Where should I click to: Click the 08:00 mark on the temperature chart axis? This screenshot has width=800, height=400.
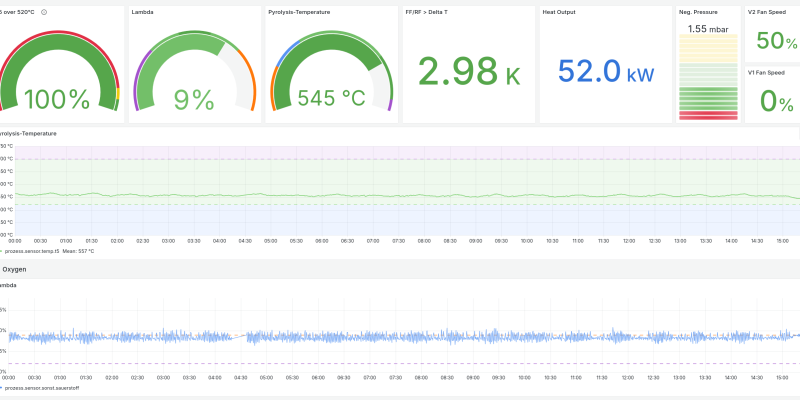coord(424,241)
